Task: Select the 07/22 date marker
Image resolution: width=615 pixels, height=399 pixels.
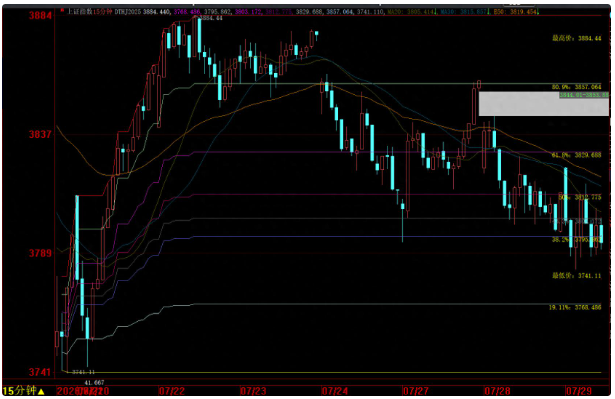Action: [171, 391]
